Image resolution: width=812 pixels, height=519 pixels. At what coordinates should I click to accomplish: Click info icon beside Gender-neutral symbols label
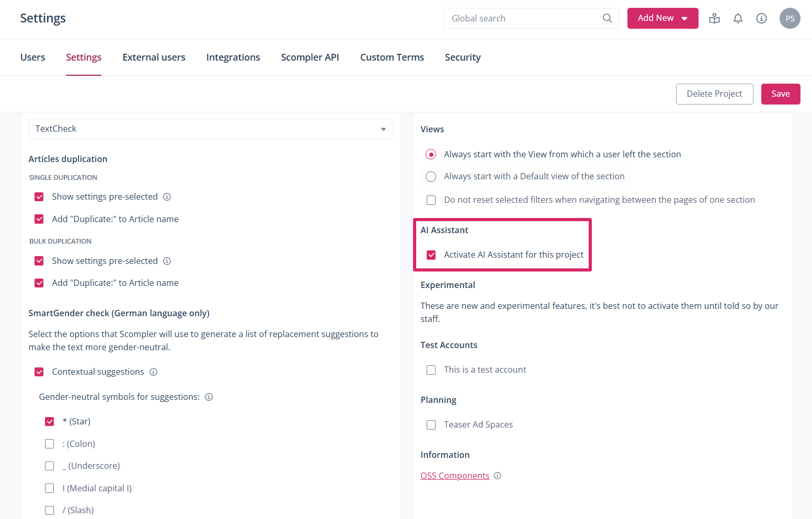coord(209,397)
